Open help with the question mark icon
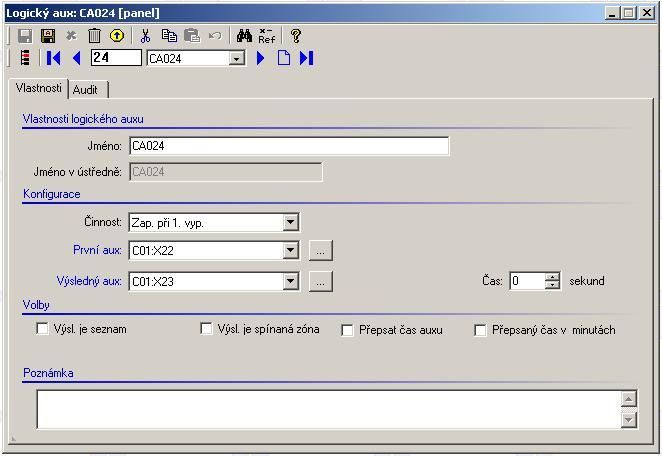Image resolution: width=662 pixels, height=456 pixels. [296, 36]
